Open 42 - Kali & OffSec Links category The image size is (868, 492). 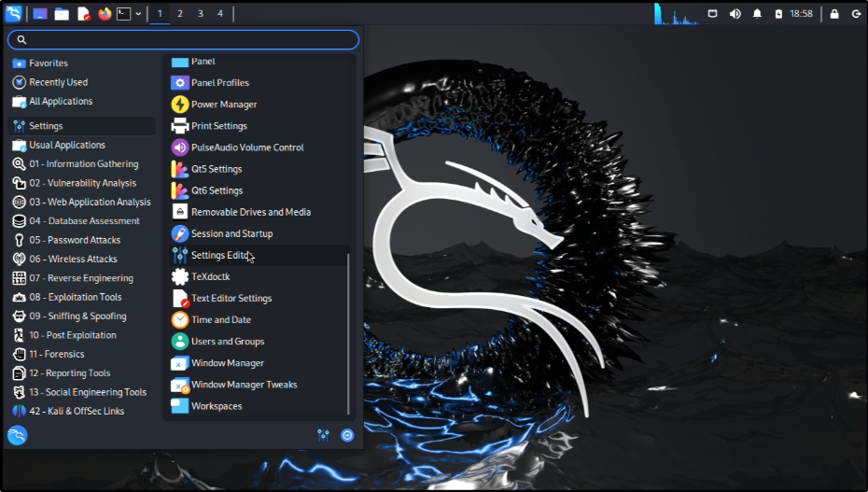[81, 411]
